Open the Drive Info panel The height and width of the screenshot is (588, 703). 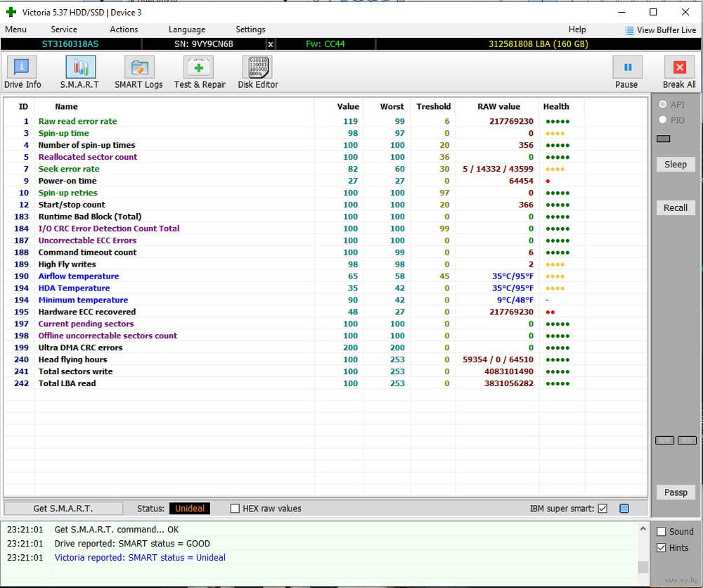(x=22, y=72)
